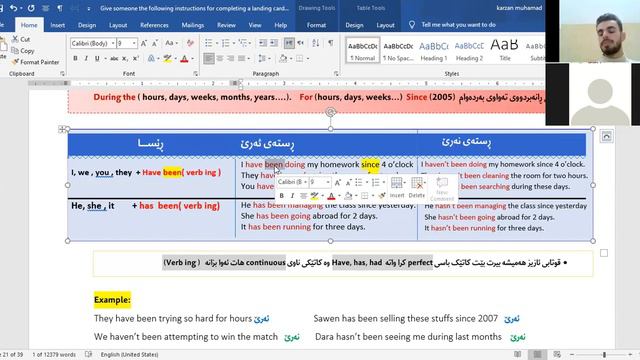Expand the ribbon Numbering dropdown arrow
The width and height of the screenshot is (640, 360).
[233, 44]
